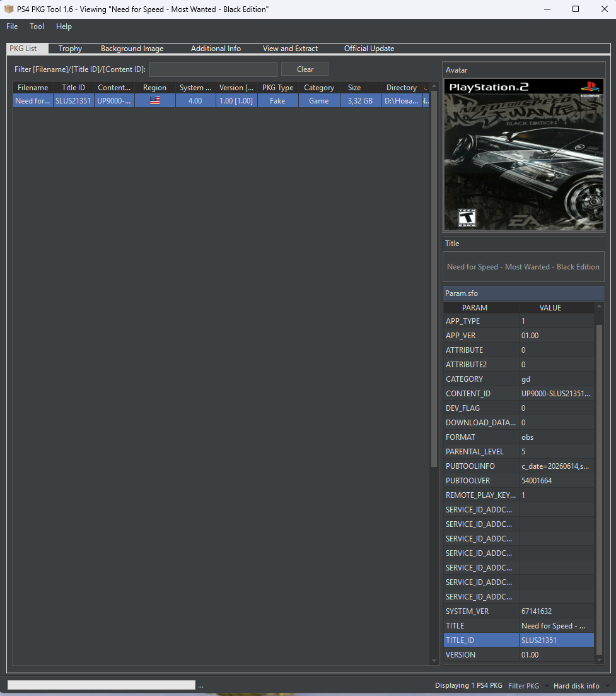The image size is (616, 696).
Task: Click the PS4 PKG Tool title bar icon
Action: click(x=9, y=9)
